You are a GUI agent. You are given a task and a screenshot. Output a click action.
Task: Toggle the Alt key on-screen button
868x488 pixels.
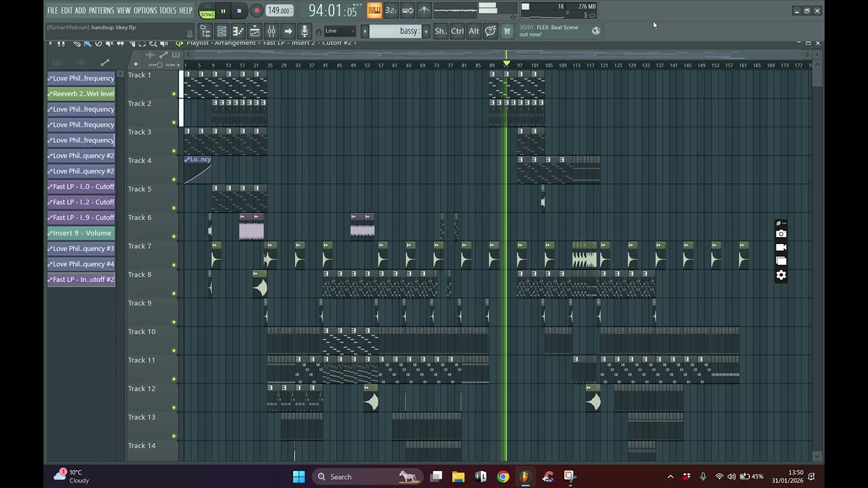(x=474, y=31)
